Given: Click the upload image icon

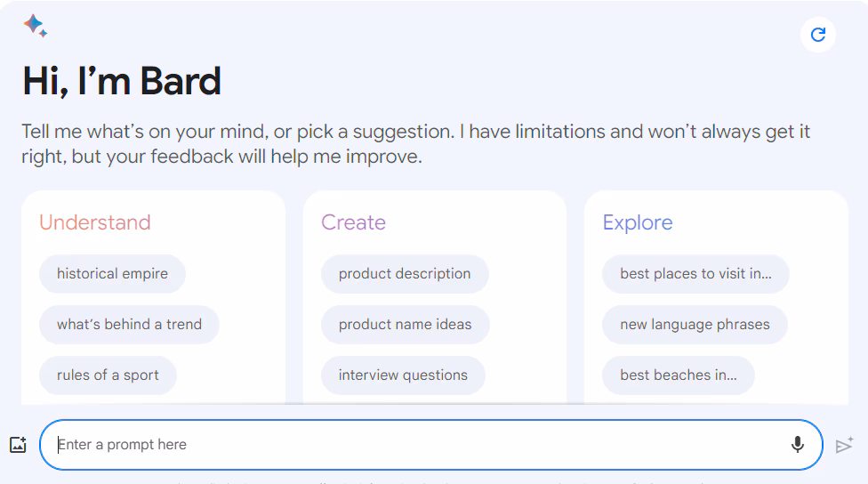Looking at the screenshot, I should (x=18, y=445).
